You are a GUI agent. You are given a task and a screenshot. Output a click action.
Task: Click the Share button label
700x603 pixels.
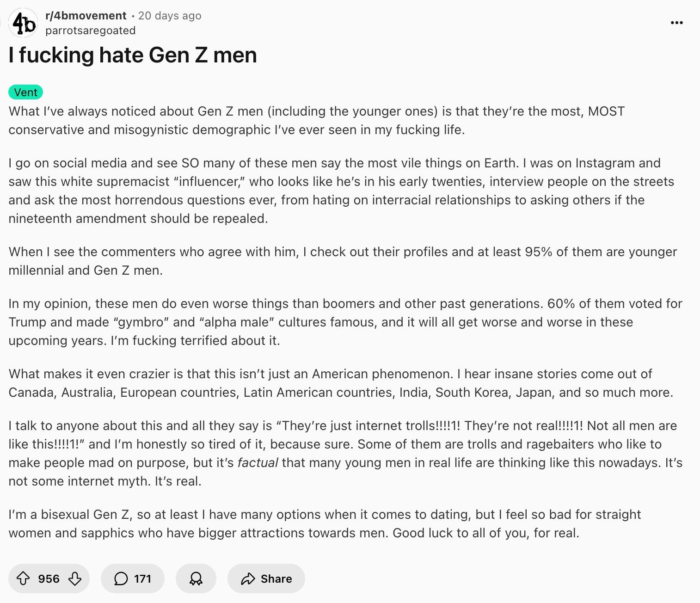tap(276, 578)
